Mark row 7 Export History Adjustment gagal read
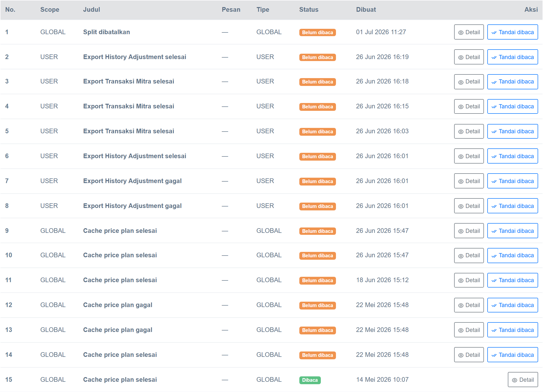 pos(512,181)
